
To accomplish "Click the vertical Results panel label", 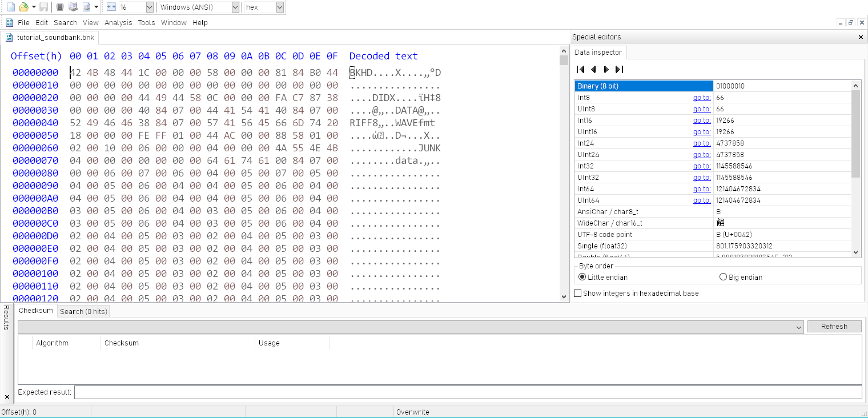I will click(x=6, y=317).
